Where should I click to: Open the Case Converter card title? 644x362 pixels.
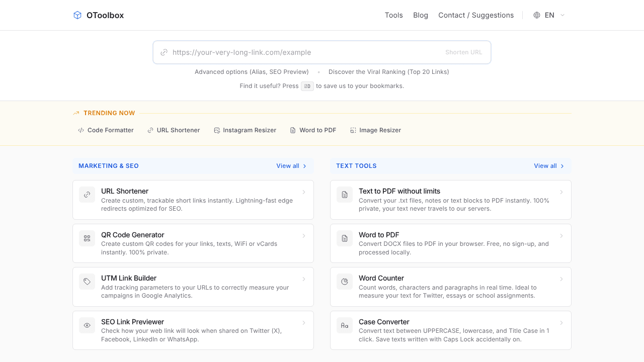[x=384, y=322]
